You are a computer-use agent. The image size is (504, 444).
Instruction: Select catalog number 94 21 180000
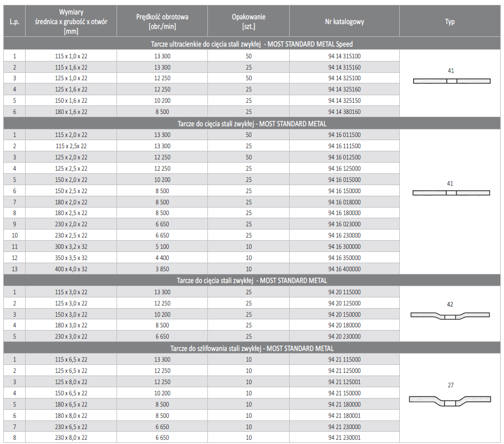344,404
